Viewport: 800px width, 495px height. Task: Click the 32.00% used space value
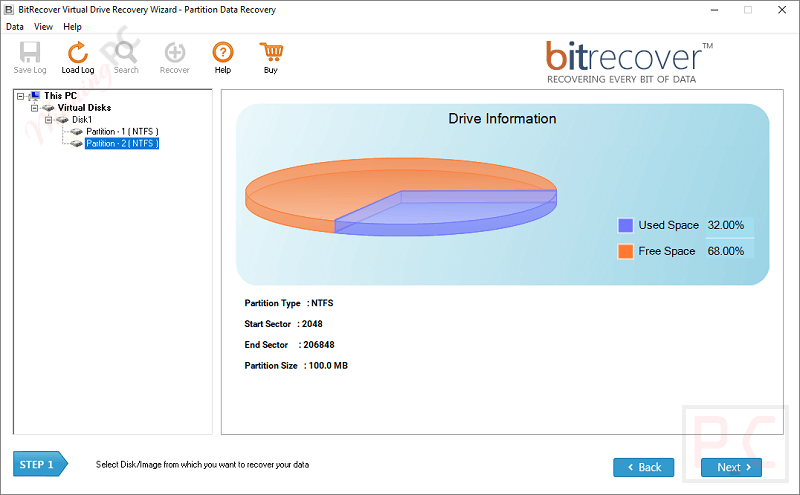pyautogui.click(x=726, y=225)
